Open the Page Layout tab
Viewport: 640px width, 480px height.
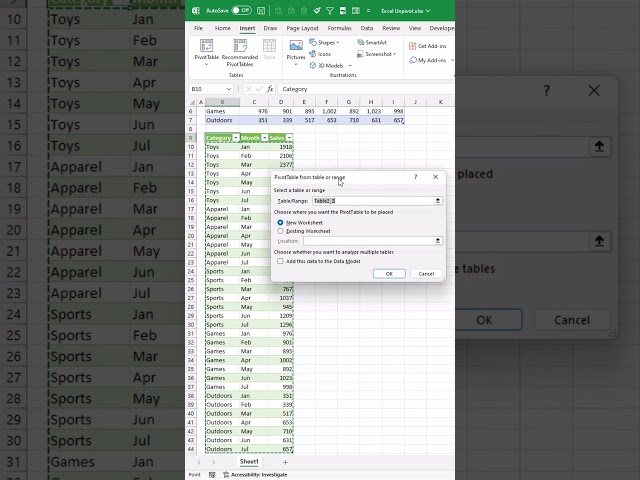(x=302, y=28)
